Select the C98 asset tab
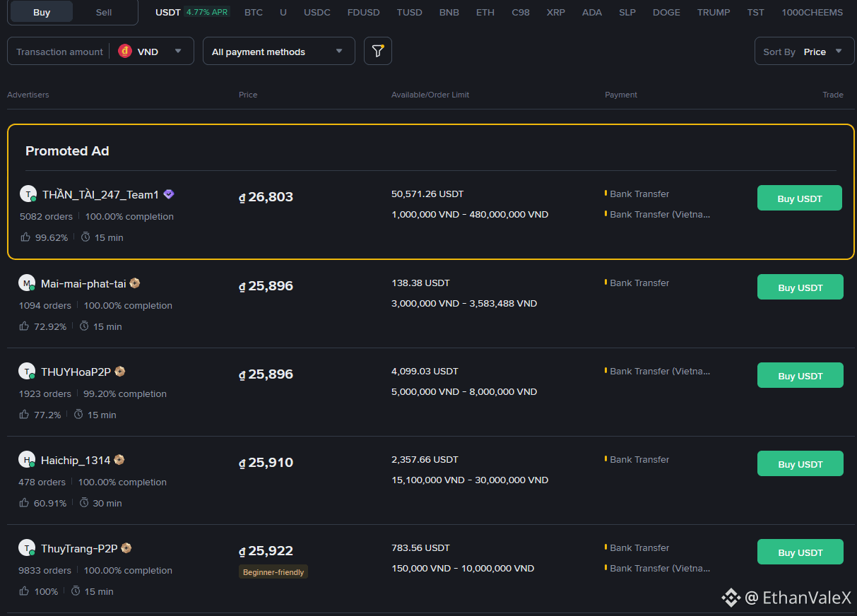The width and height of the screenshot is (857, 616). tap(521, 12)
